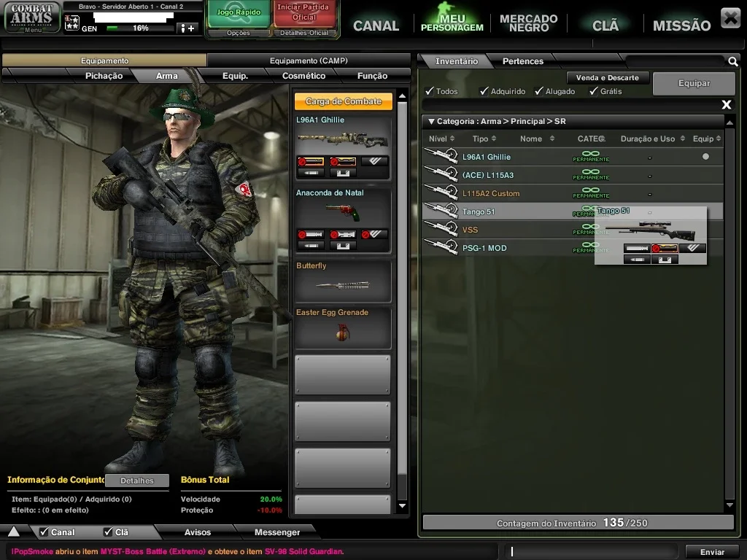Click the add friend plus icon
Viewport: 747px width, 560px height.
[x=186, y=28]
